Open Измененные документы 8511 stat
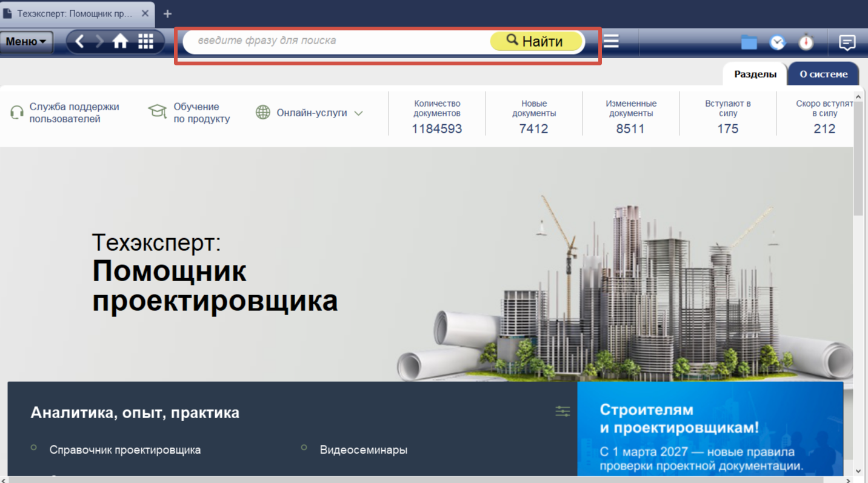The image size is (868, 483). click(x=631, y=117)
